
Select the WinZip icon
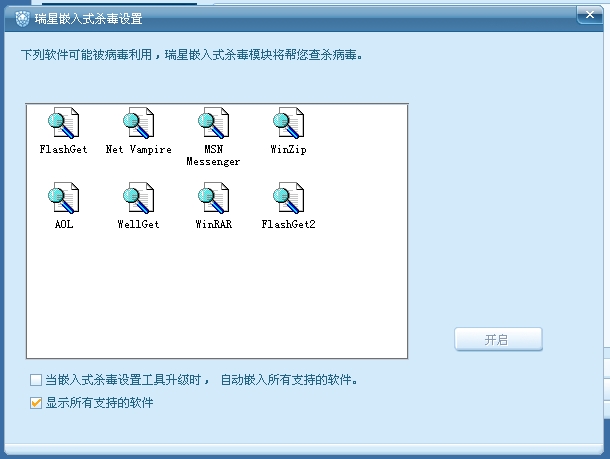pos(289,123)
